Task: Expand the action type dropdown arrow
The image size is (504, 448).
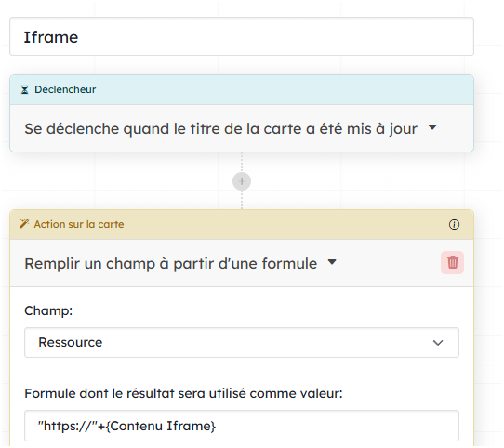Action: click(x=332, y=262)
